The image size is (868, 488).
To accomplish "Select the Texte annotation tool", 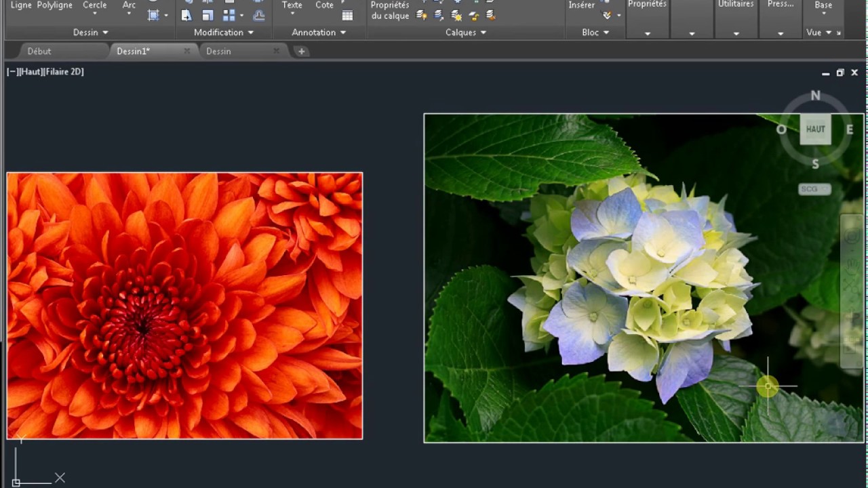I will click(292, 5).
